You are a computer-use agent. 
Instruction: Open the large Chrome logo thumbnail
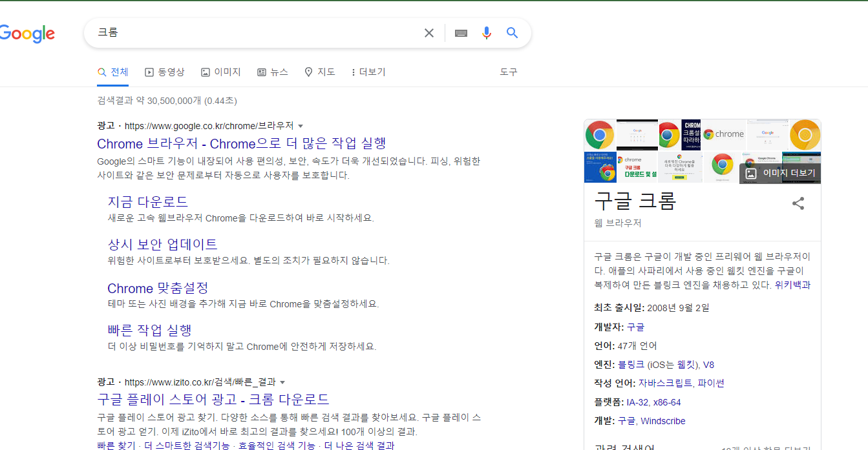tap(600, 134)
